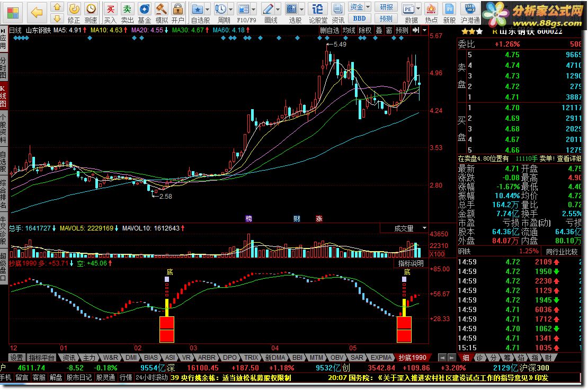588x390 pixels.
Task: Click the yellow back arrow icon
Action: tap(37, 13)
